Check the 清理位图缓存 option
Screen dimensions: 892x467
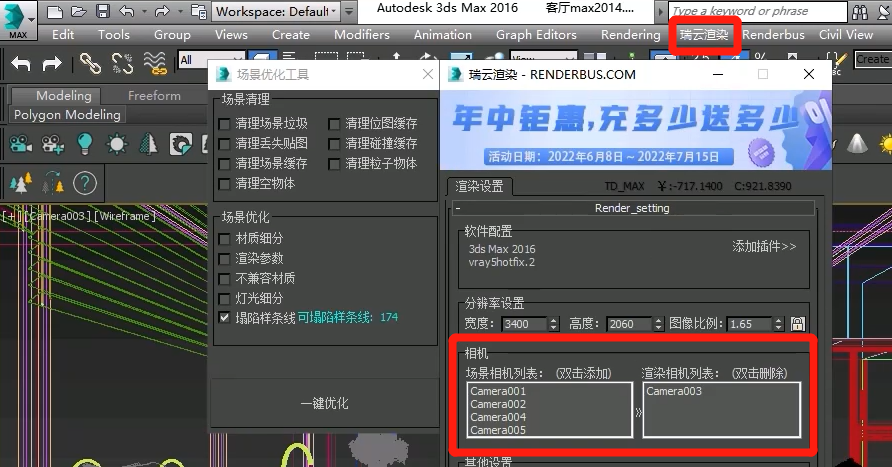[x=334, y=123]
